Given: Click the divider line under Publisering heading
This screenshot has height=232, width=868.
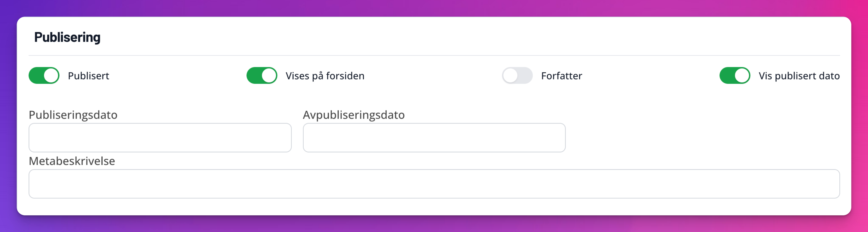Looking at the screenshot, I should point(434,55).
